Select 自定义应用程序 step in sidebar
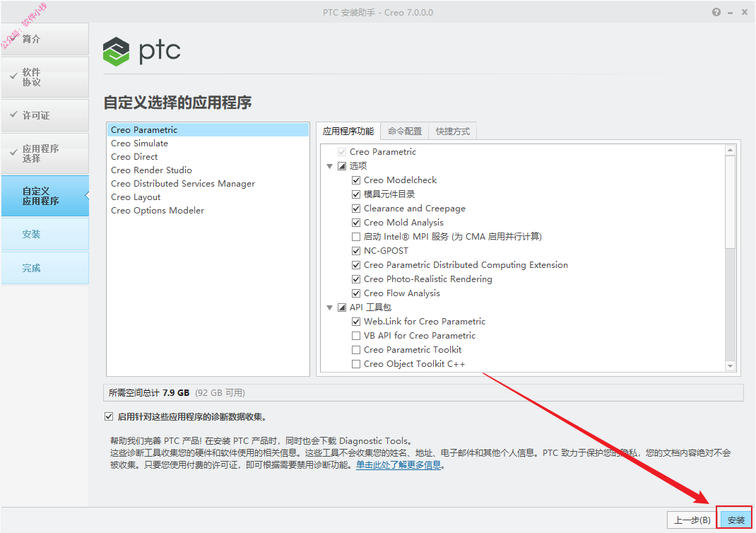Viewport: 756px width, 533px height. click(45, 196)
